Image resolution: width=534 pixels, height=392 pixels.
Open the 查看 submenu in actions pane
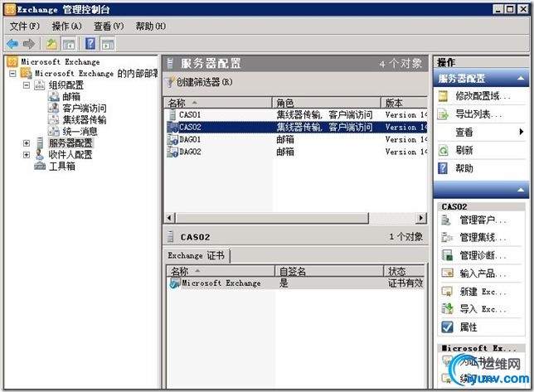tap(481, 132)
